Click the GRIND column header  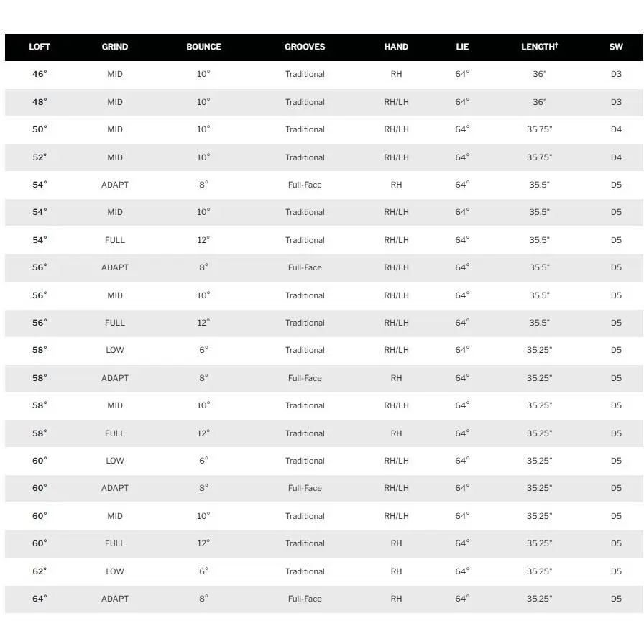115,47
